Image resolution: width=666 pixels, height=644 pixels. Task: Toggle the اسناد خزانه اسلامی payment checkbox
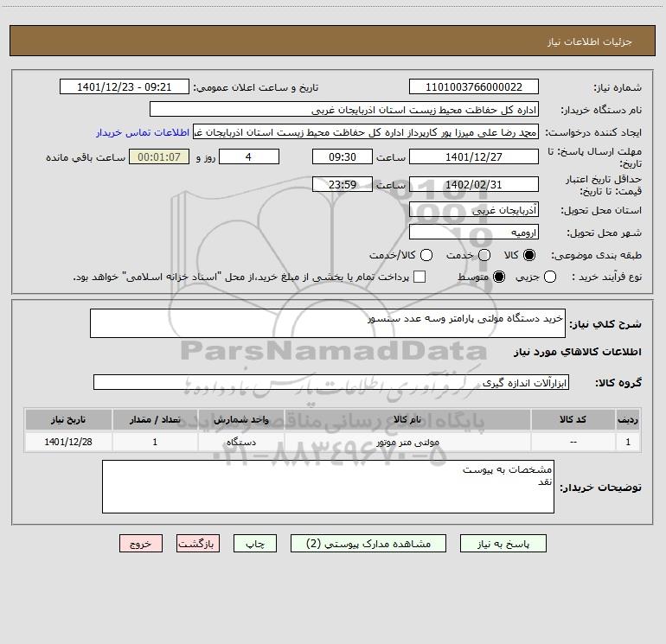click(x=419, y=277)
